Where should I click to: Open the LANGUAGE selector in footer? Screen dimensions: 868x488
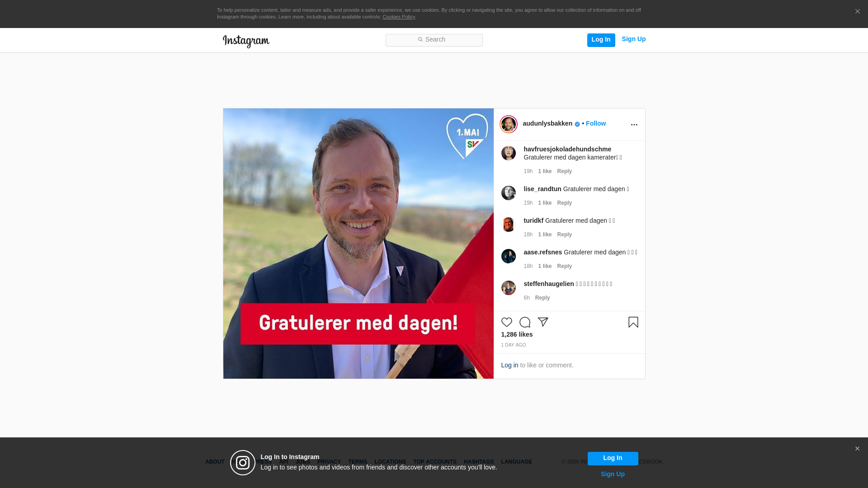516,462
